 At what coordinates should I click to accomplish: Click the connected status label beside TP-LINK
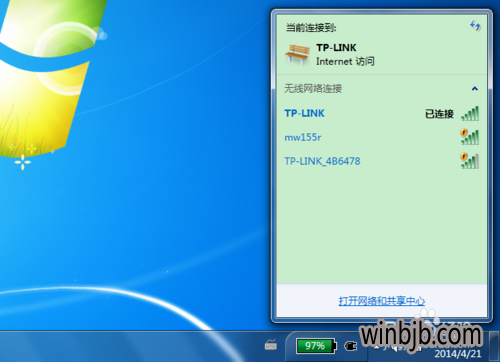(439, 114)
